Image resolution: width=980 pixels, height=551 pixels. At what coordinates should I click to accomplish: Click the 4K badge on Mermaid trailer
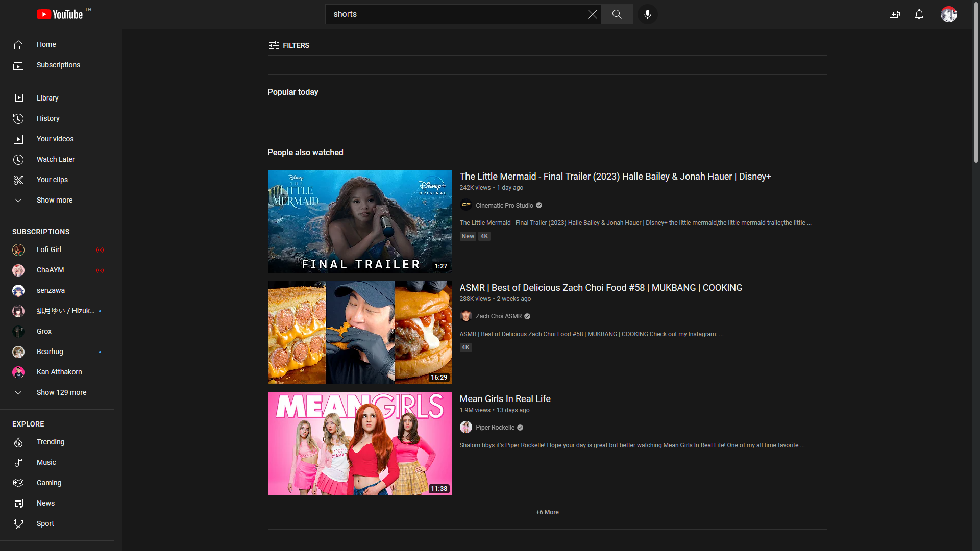click(484, 236)
